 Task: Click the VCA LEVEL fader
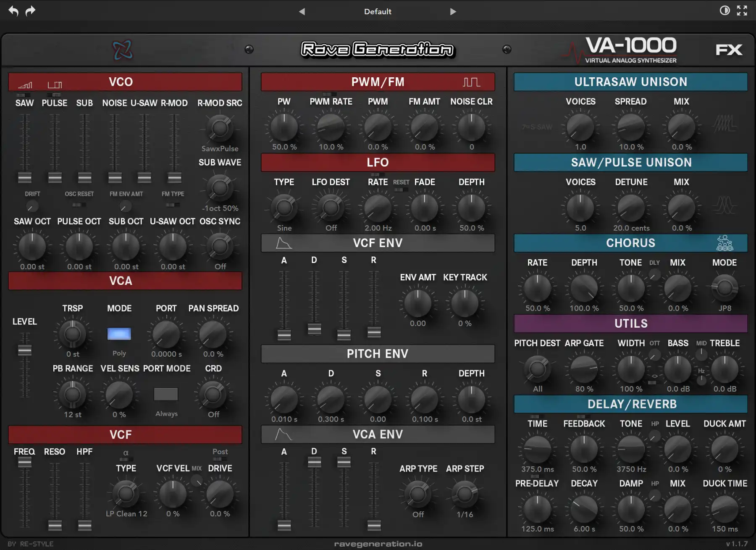click(24, 350)
